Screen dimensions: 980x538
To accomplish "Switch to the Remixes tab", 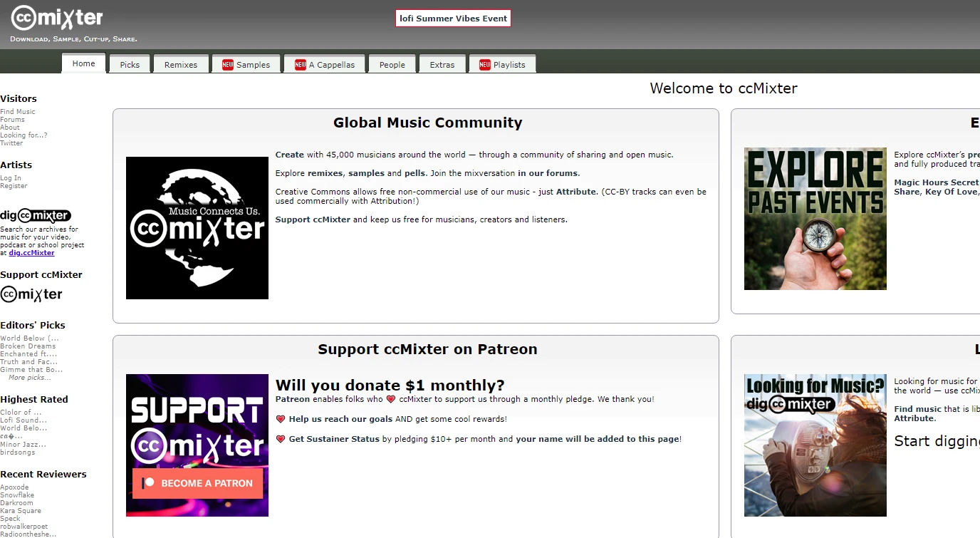I will (x=181, y=64).
